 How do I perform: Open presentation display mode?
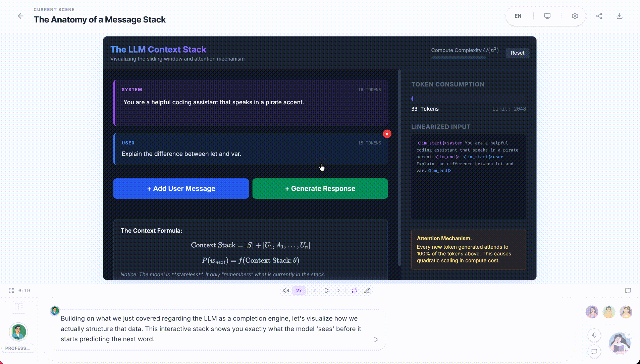coord(547,16)
